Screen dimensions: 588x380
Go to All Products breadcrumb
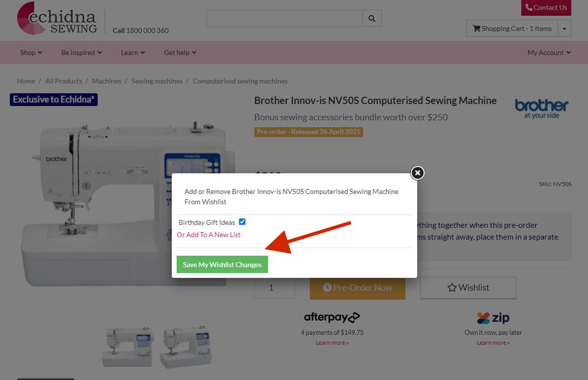(x=64, y=81)
